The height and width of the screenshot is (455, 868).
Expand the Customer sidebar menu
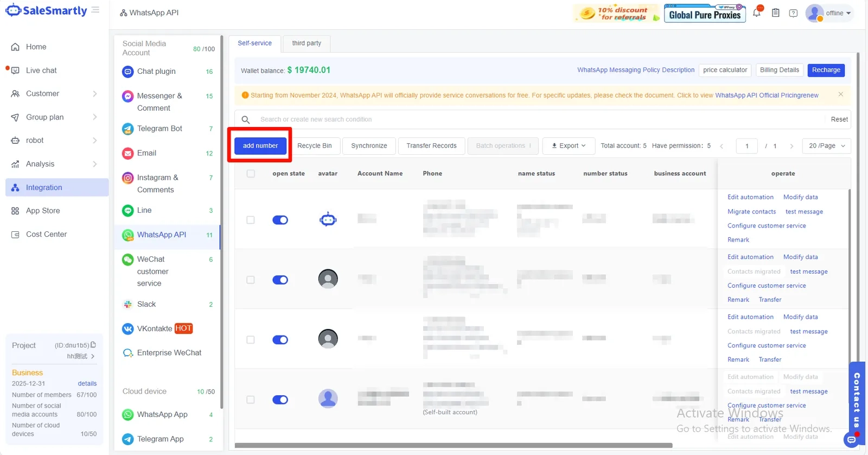click(54, 93)
